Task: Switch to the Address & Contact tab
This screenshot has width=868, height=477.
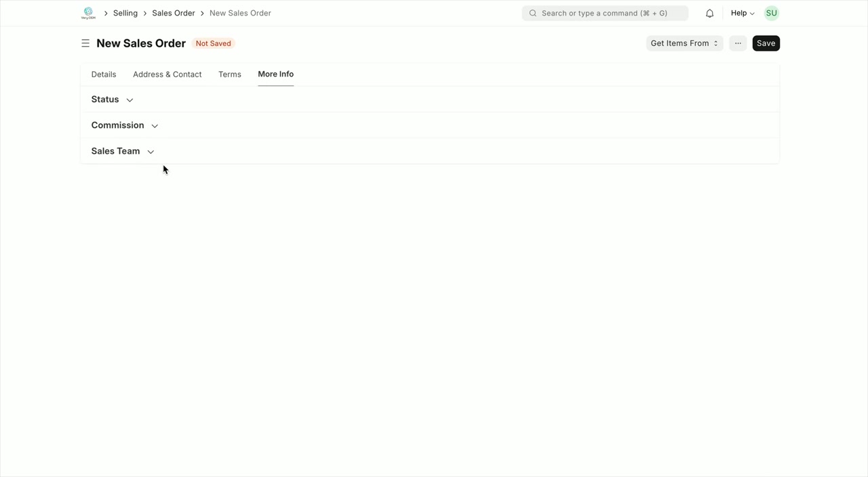Action: (x=167, y=74)
